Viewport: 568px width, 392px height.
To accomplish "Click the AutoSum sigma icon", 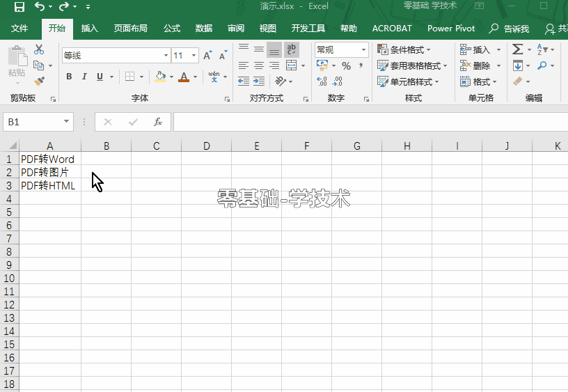I will (518, 49).
